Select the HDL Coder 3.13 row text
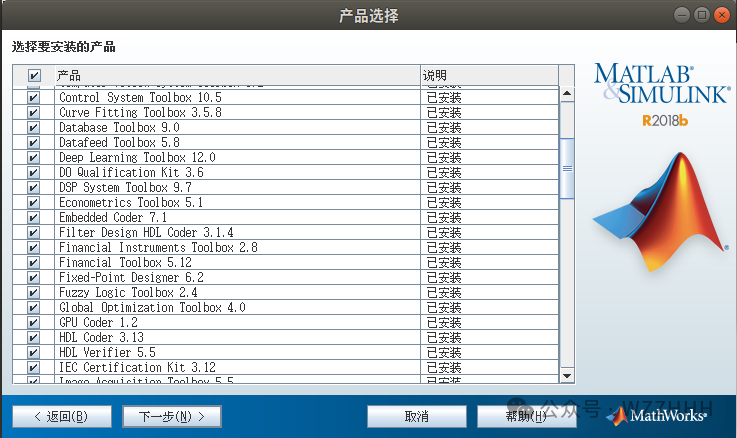Image resolution: width=737 pixels, height=438 pixels. pos(101,337)
